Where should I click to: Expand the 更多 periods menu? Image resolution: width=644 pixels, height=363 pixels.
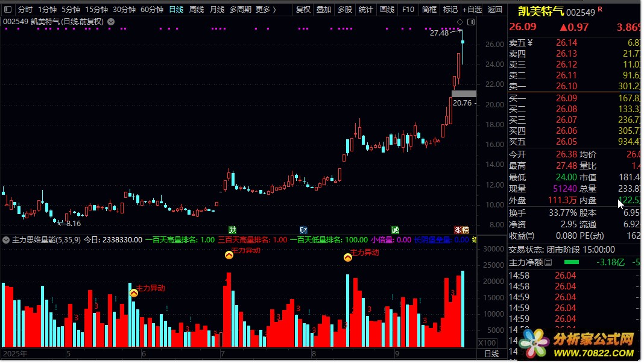tap(266, 9)
